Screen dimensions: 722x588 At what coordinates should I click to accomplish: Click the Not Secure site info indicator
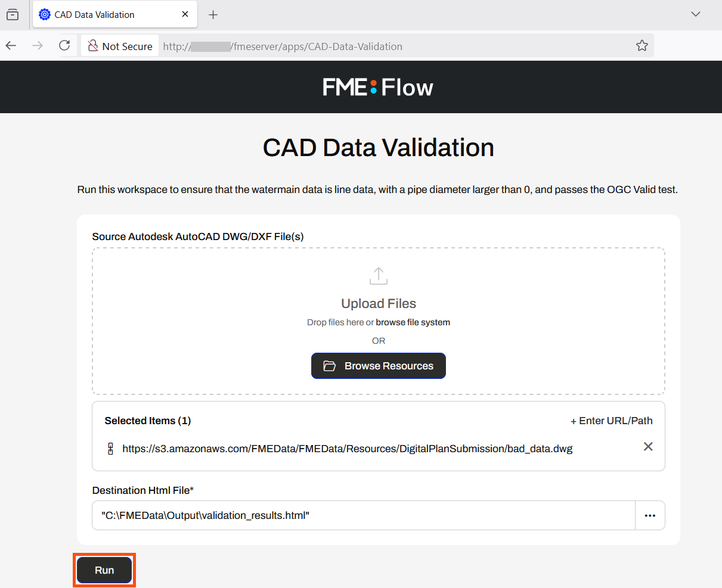[x=120, y=46]
